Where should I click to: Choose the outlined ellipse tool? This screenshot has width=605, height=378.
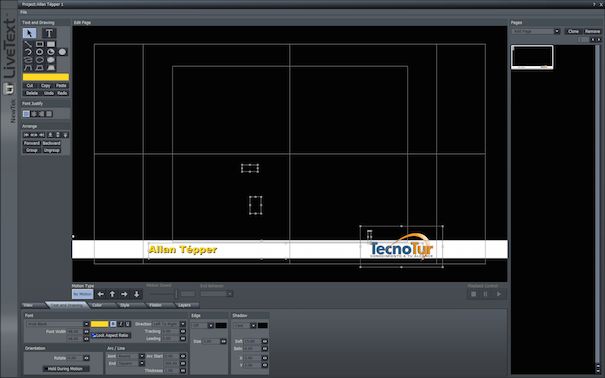click(x=39, y=60)
